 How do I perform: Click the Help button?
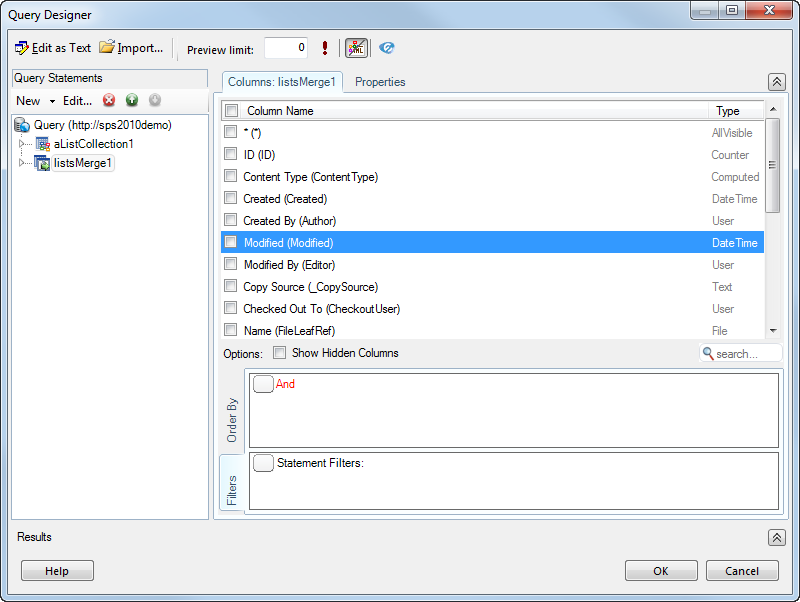57,571
